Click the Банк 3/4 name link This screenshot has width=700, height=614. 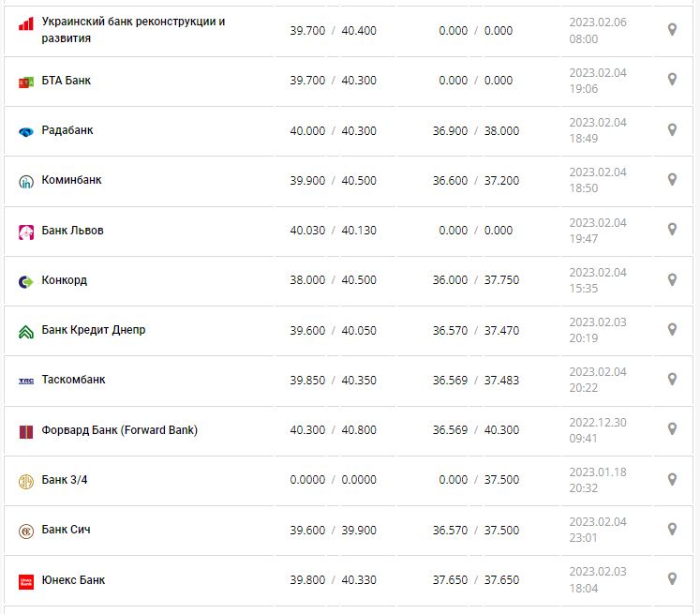tap(65, 480)
